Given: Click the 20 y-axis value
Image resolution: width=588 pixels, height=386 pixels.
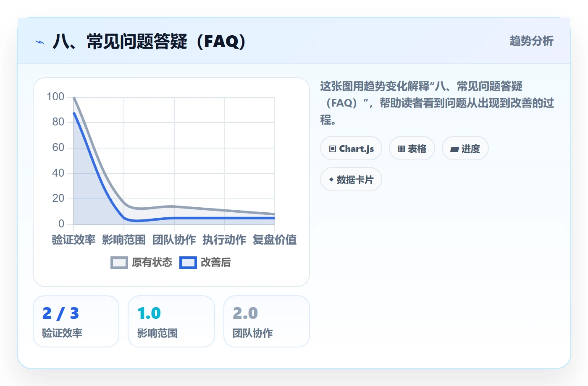Looking at the screenshot, I should tap(58, 198).
